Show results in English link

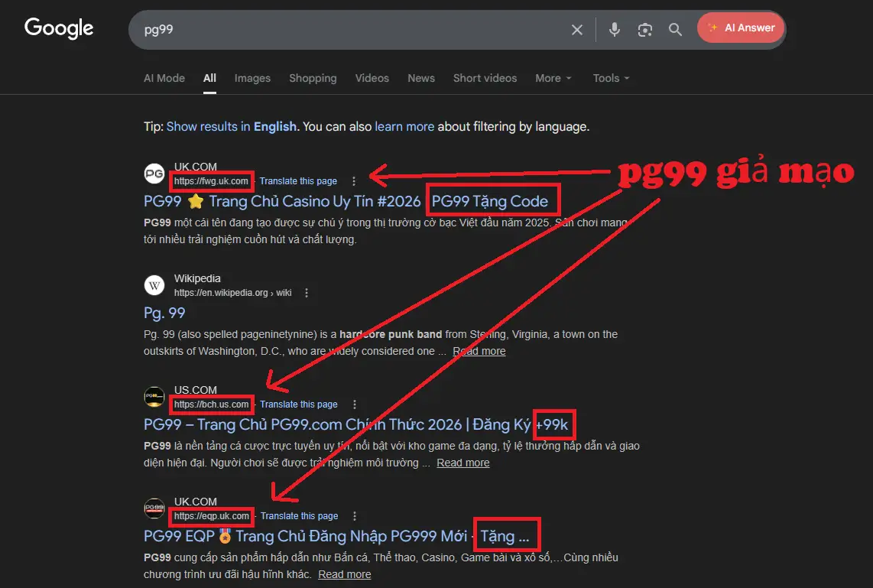click(231, 127)
